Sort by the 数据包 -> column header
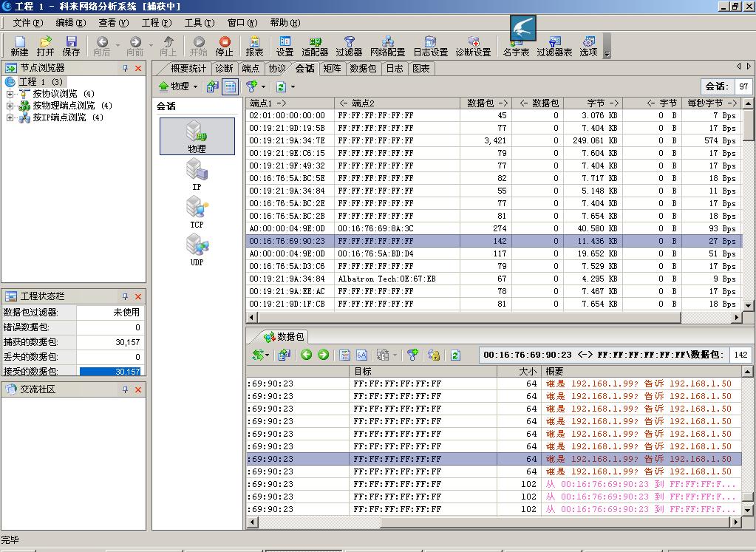The height and width of the screenshot is (552, 756). point(486,103)
